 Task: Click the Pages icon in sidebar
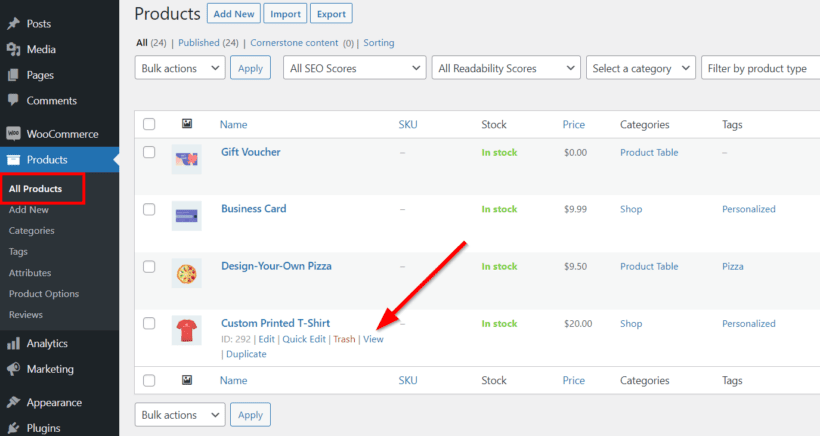14,75
